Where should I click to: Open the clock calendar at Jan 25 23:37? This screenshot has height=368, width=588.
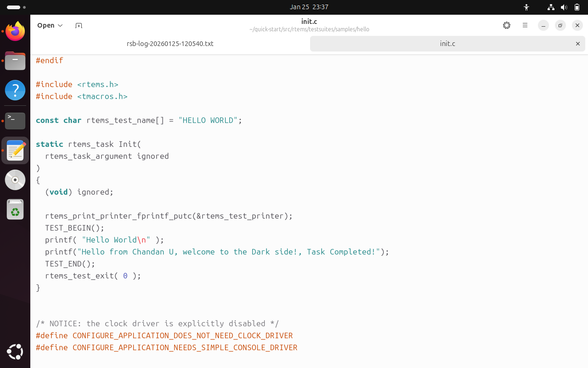click(309, 7)
